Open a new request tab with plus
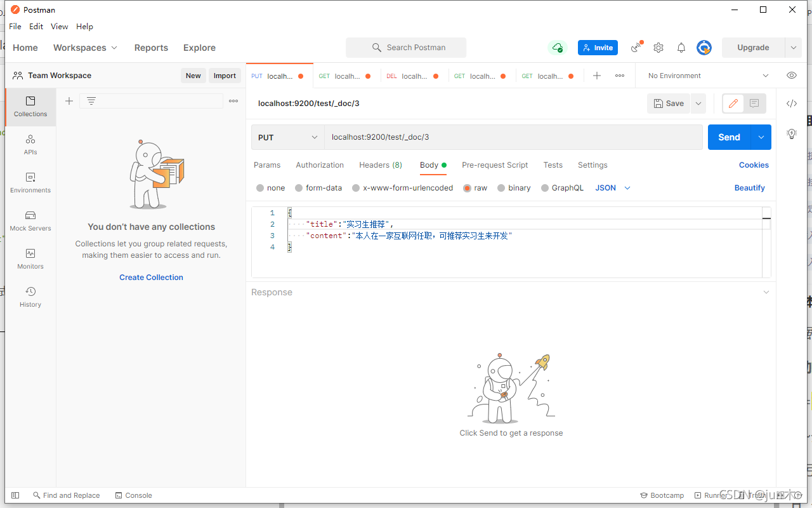The height and width of the screenshot is (508, 812). coord(597,76)
